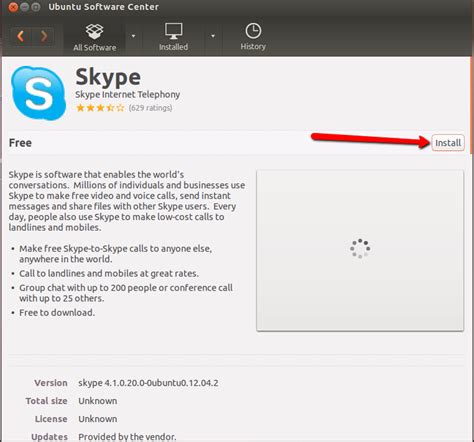
Task: Click the 'Free' price label
Action: [20, 143]
